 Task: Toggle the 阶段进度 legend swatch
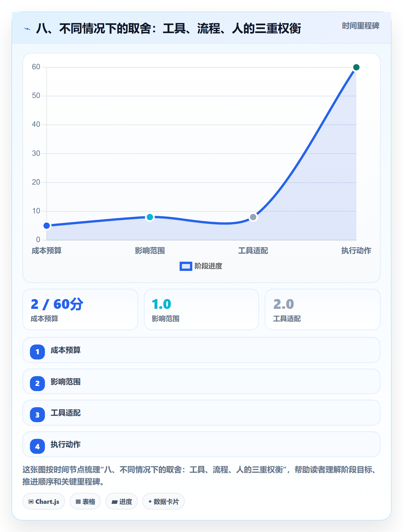(x=186, y=266)
